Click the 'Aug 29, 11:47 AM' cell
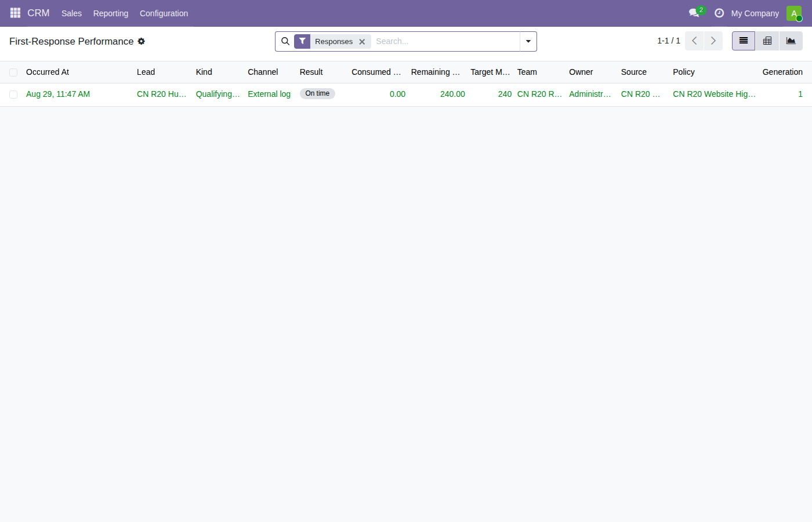Viewport: 812px width, 522px height. coord(58,94)
